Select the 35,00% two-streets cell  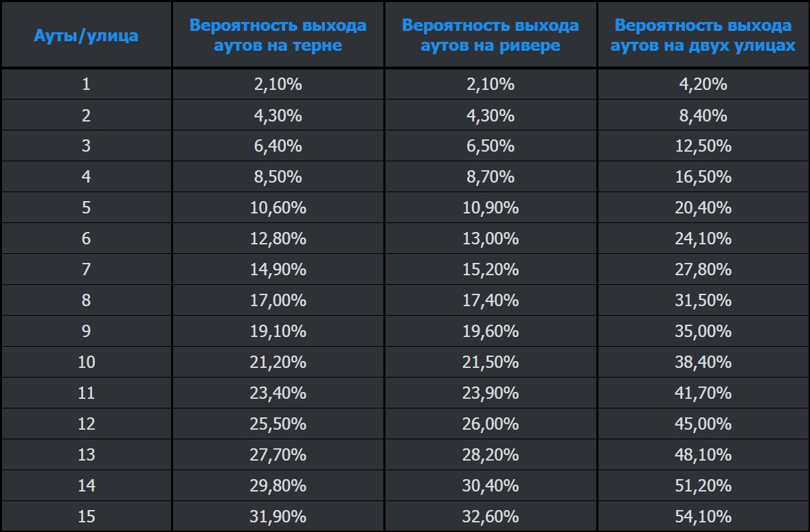tap(703, 331)
